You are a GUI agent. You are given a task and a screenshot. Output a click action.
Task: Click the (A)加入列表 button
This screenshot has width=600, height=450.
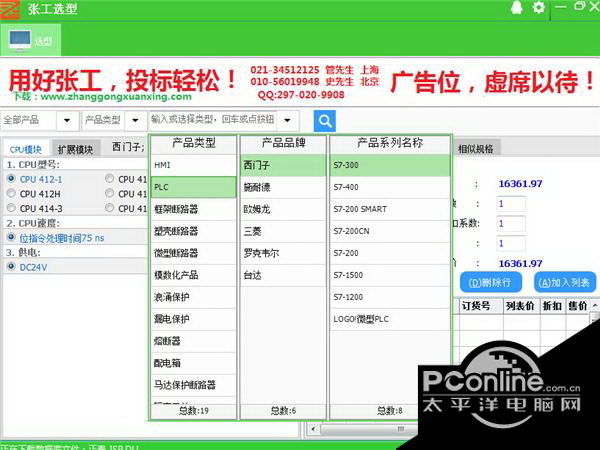(x=565, y=283)
